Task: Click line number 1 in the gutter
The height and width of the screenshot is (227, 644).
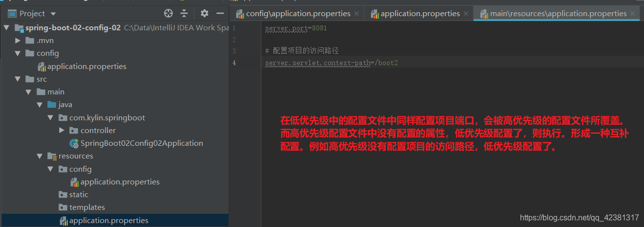Action: tap(234, 28)
